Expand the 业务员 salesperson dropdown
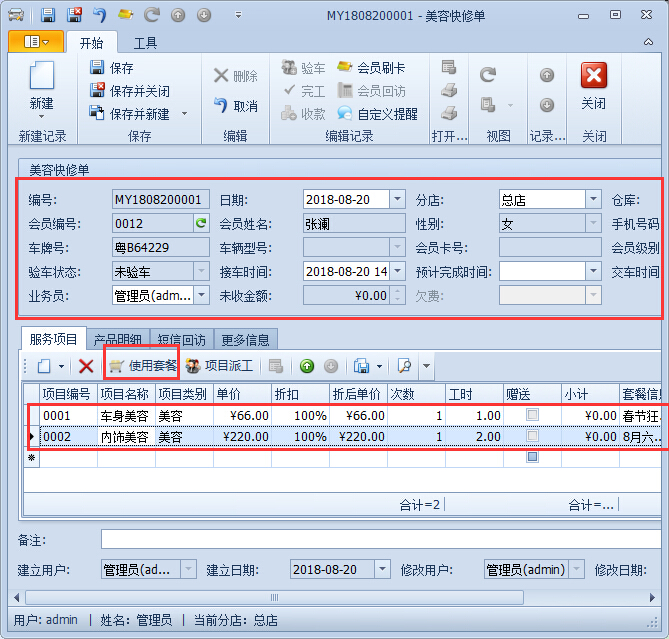669x639 pixels. [x=201, y=296]
